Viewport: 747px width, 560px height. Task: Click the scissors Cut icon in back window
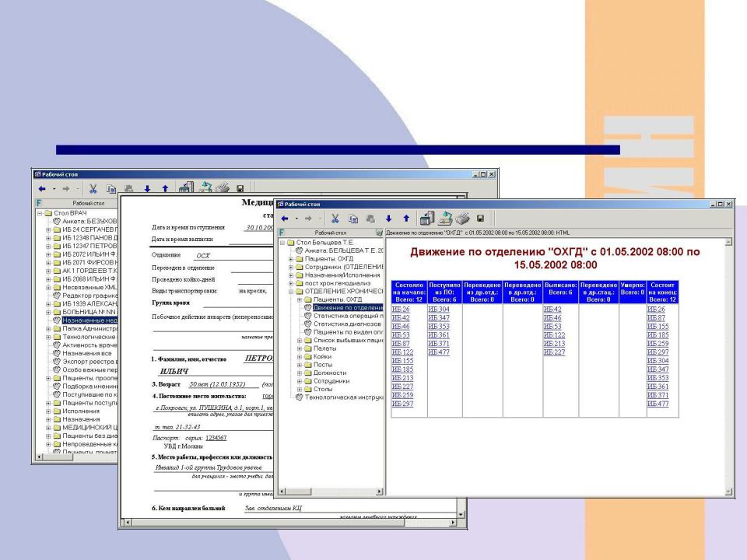coord(93,189)
